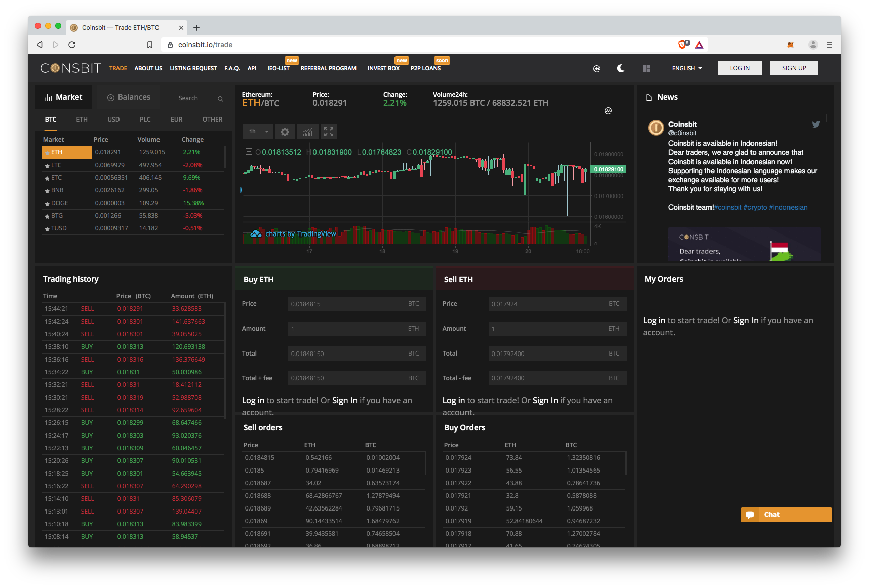Image resolution: width=869 pixels, height=588 pixels.
Task: Select buy order at price 0.017924
Action: click(535, 458)
